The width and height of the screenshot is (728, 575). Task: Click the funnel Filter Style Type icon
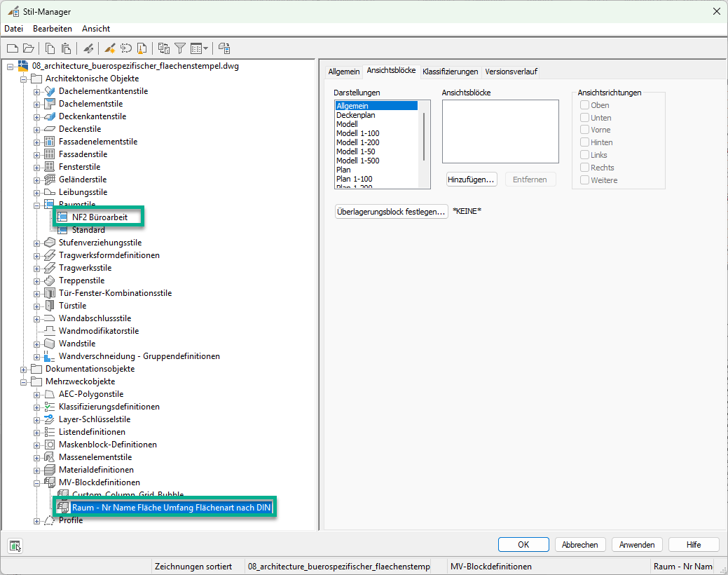pyautogui.click(x=180, y=48)
